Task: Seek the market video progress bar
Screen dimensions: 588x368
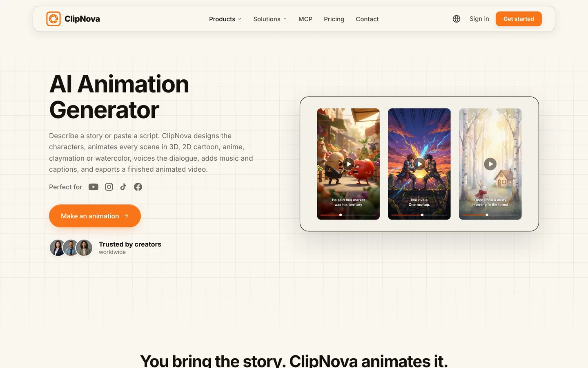Action: pyautogui.click(x=348, y=215)
